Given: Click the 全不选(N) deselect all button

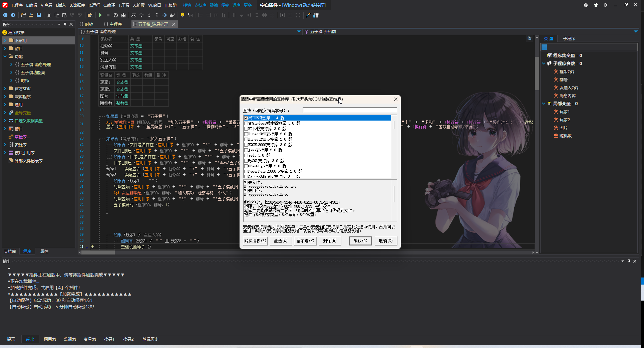Looking at the screenshot, I should click(305, 241).
